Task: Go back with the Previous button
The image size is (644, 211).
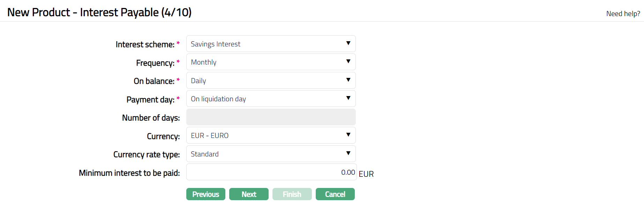Action: pos(205,194)
